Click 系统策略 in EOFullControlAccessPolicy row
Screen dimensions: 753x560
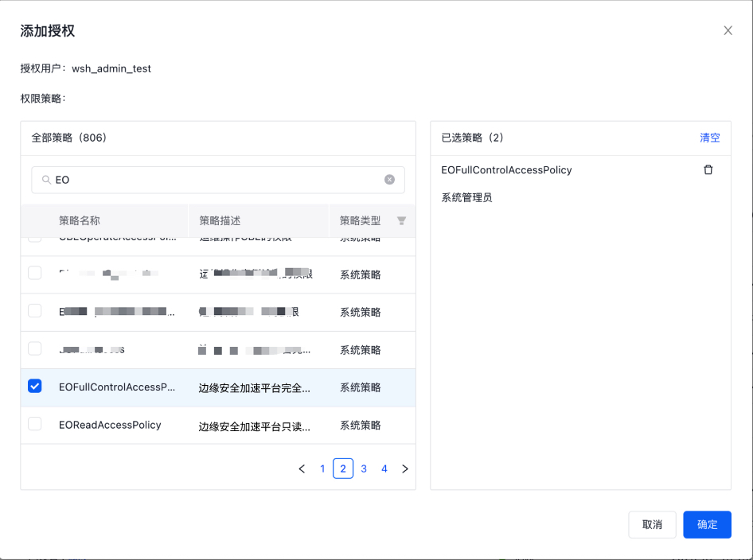coord(360,387)
